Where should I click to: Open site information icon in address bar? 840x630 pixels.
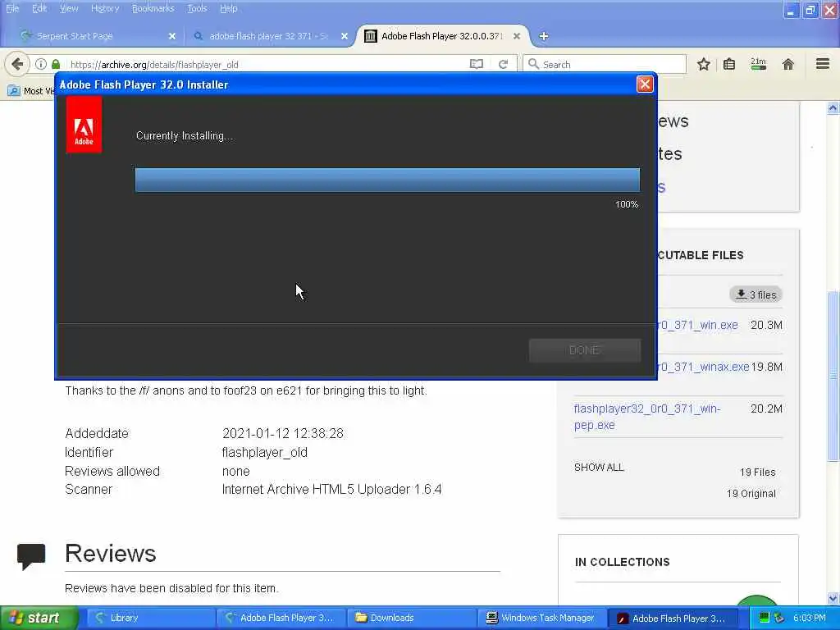click(x=41, y=64)
